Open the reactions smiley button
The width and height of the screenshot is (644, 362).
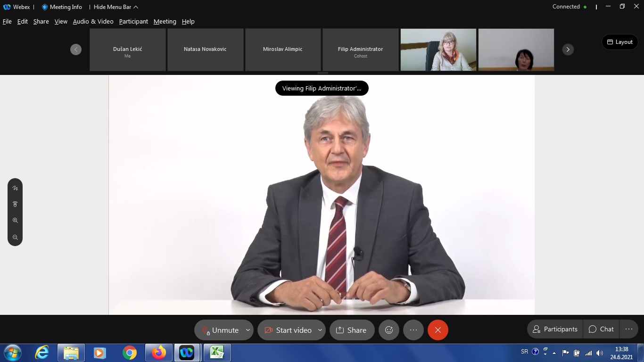point(389,330)
